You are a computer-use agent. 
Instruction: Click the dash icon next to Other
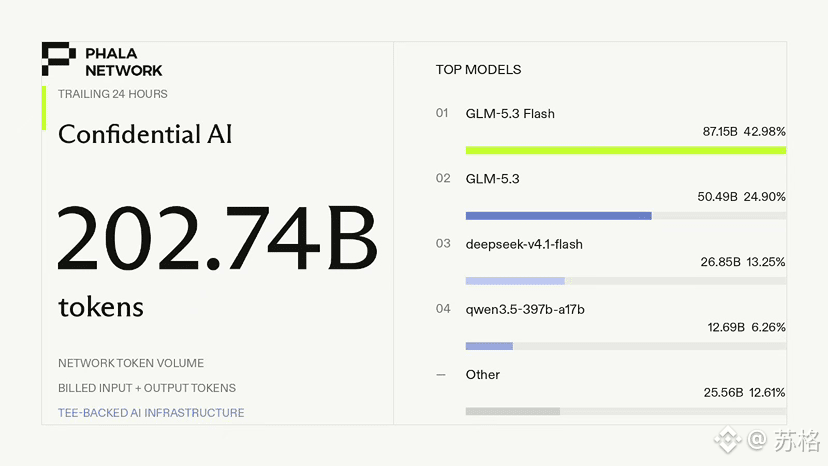tap(441, 375)
